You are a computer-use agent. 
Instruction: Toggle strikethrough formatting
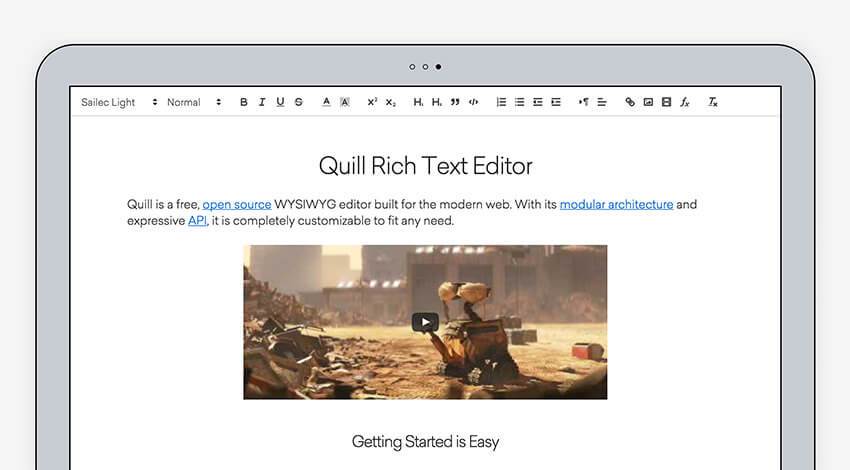point(299,102)
